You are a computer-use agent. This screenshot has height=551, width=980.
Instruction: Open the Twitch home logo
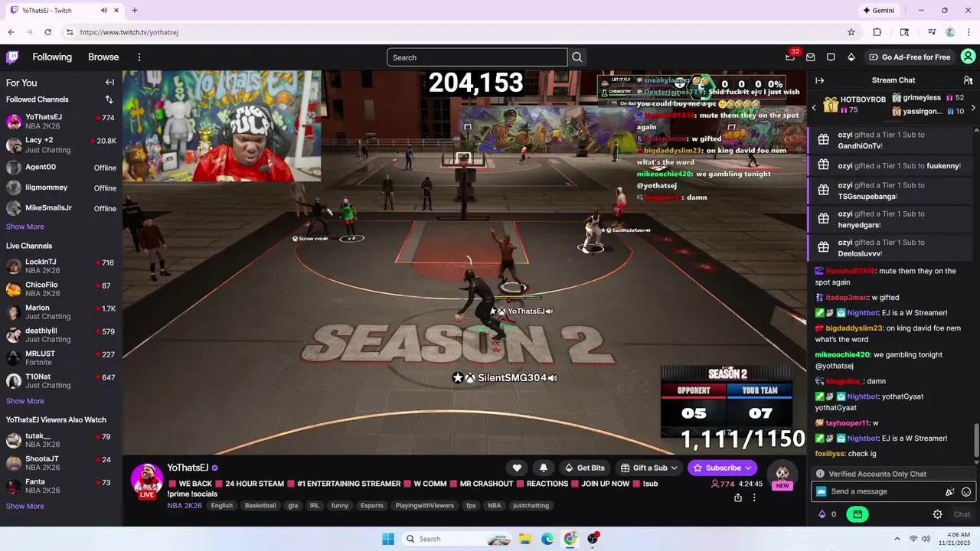12,57
